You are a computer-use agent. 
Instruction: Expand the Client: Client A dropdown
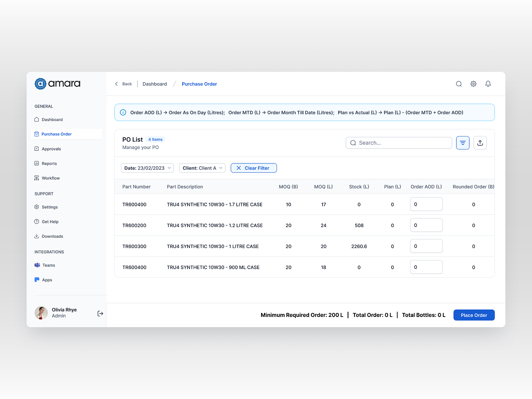coord(202,168)
